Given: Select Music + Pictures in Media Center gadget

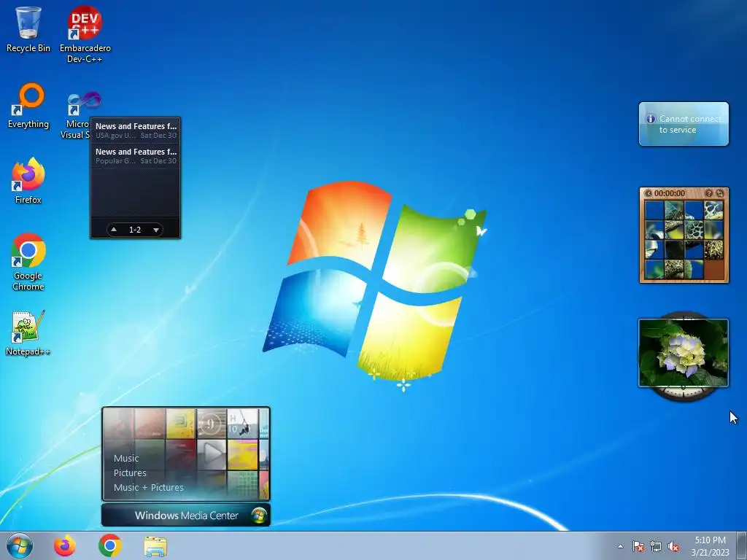Looking at the screenshot, I should [x=149, y=487].
